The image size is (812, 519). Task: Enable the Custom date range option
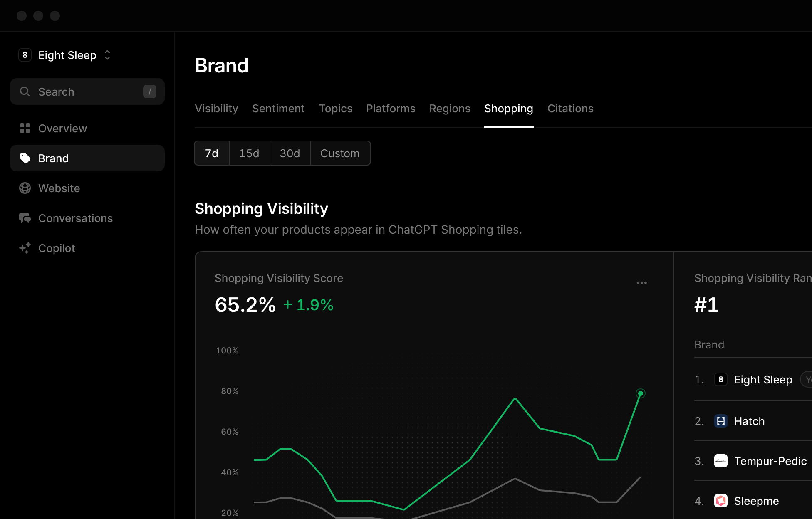pyautogui.click(x=340, y=153)
